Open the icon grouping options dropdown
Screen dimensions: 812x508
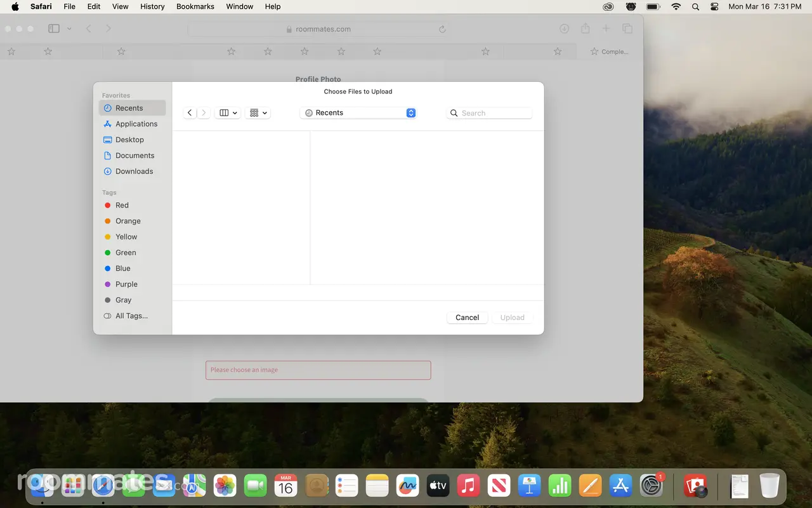click(258, 113)
